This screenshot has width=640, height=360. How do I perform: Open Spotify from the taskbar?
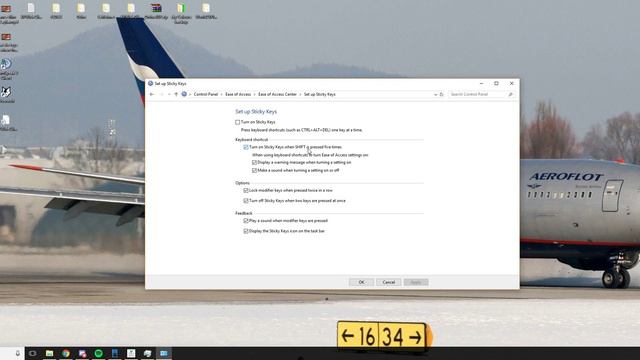(x=98, y=353)
